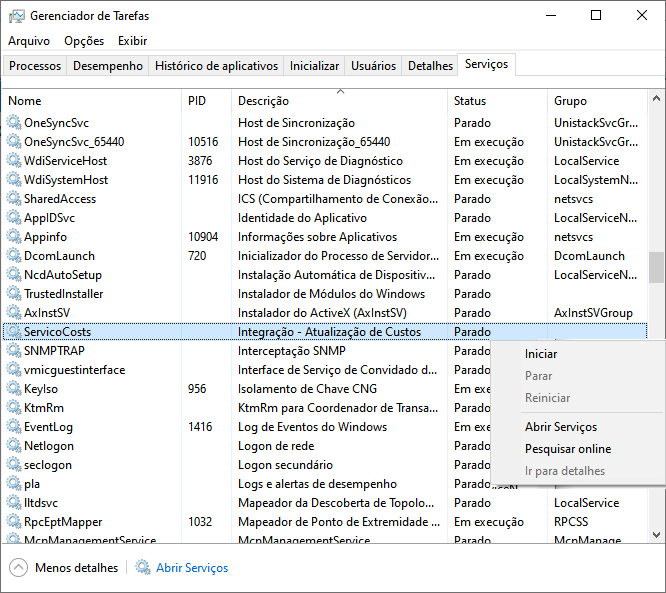
Task: Click the gear icon beside NcdAutoSetup
Action: [x=14, y=275]
